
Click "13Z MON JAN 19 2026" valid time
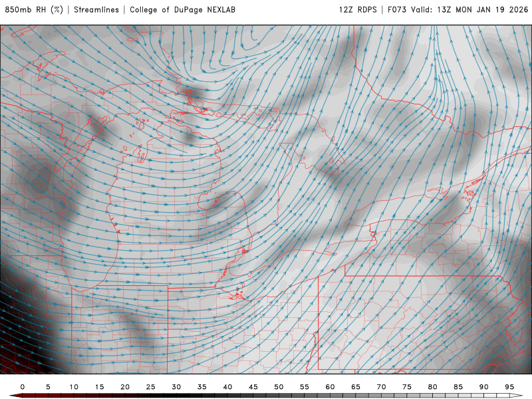(x=483, y=9)
